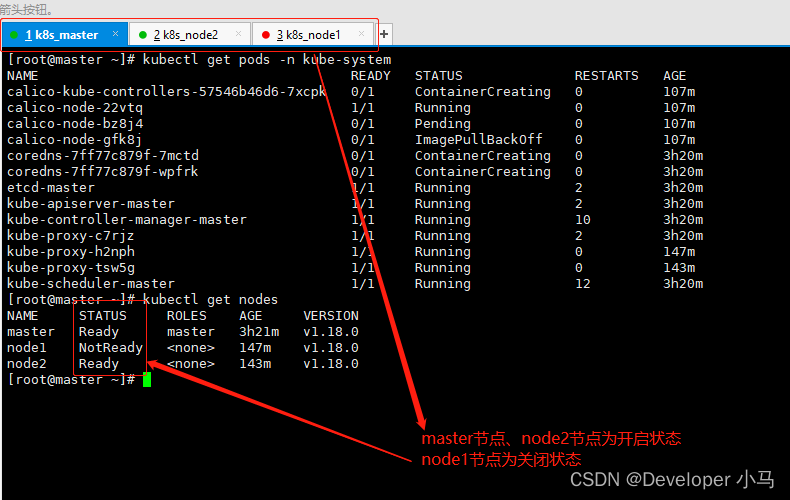This screenshot has height=500, width=790.
Task: Switch to the 3 k8s_node1 tab
Action: pyautogui.click(x=312, y=35)
